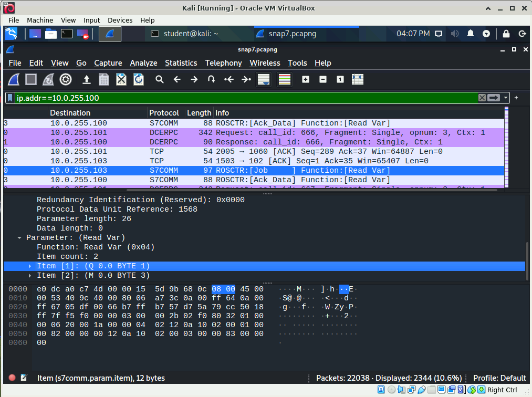This screenshot has width=532, height=397.
Task: Add a display filter button plus
Action: pos(516,98)
